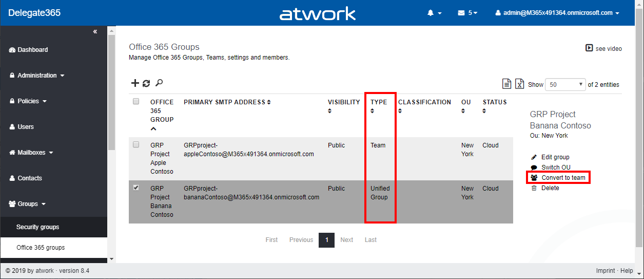Screen dimensions: 644x279
Task: Click the see video link
Action: click(609, 49)
